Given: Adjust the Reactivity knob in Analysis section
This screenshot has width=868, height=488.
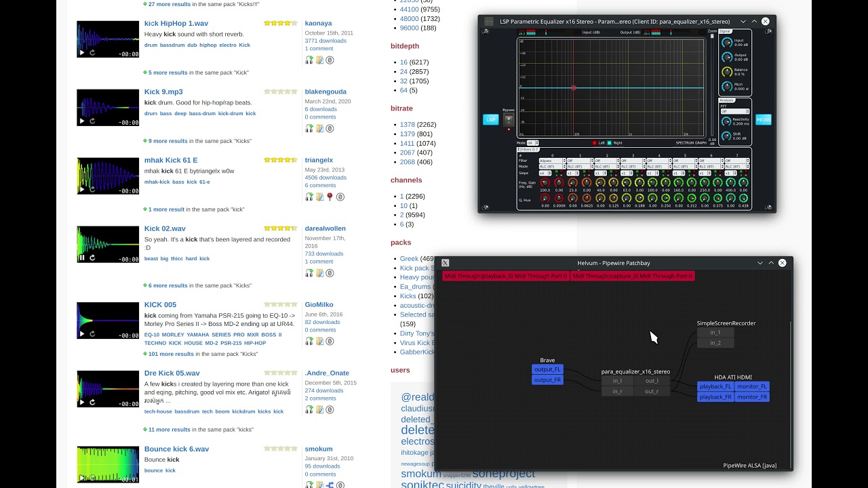Looking at the screenshot, I should [x=726, y=121].
